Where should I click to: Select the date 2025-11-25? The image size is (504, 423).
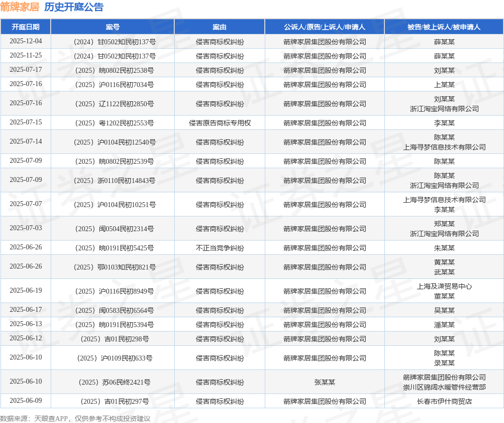click(x=26, y=56)
